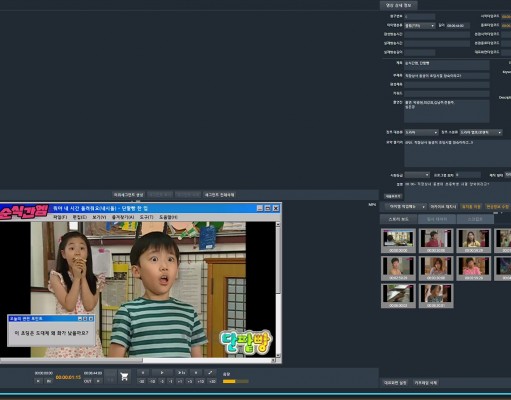Image resolution: width=511 pixels, height=400 pixels.
Task: Switch to the middle tab beside storyboard
Action: point(437,219)
